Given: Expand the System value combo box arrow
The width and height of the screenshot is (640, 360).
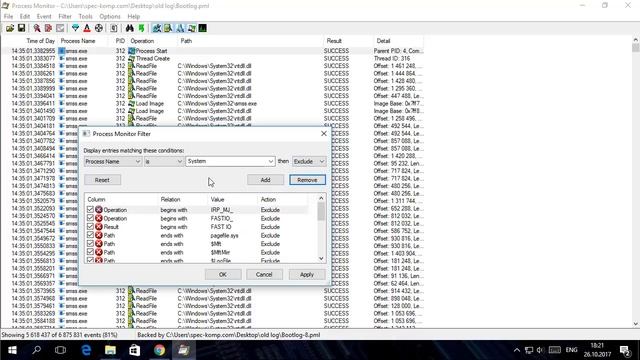Looking at the screenshot, I should click(x=271, y=162).
